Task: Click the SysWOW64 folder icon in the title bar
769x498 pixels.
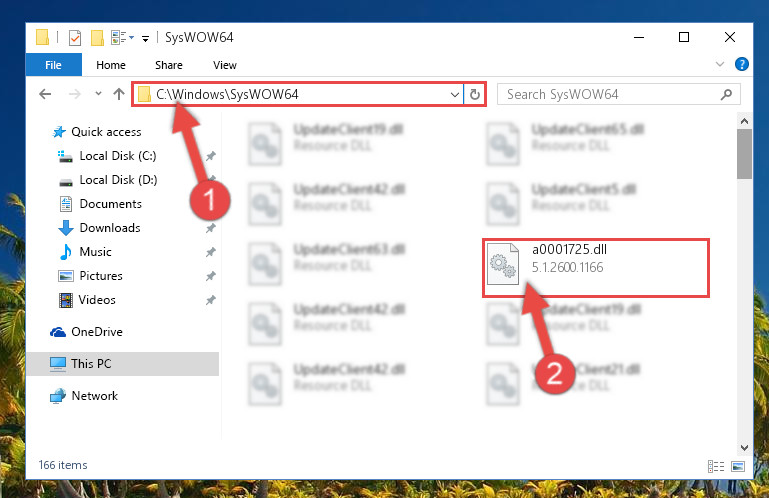Action: click(x=43, y=37)
